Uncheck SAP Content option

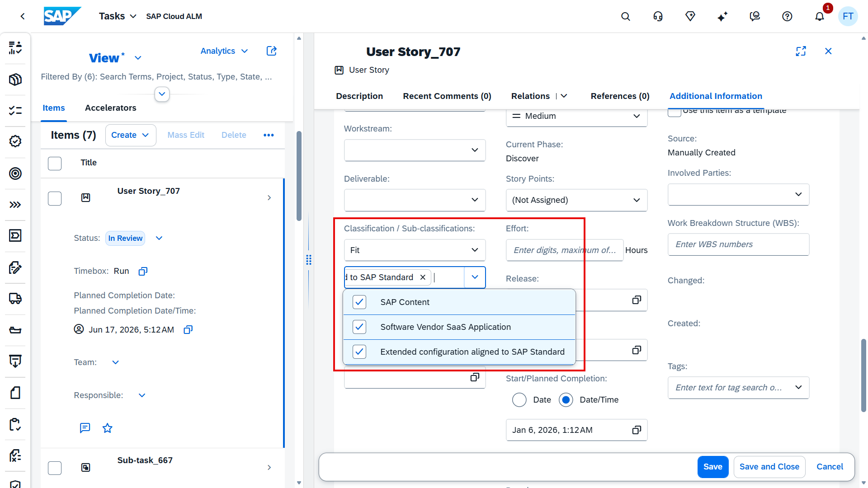[359, 302]
